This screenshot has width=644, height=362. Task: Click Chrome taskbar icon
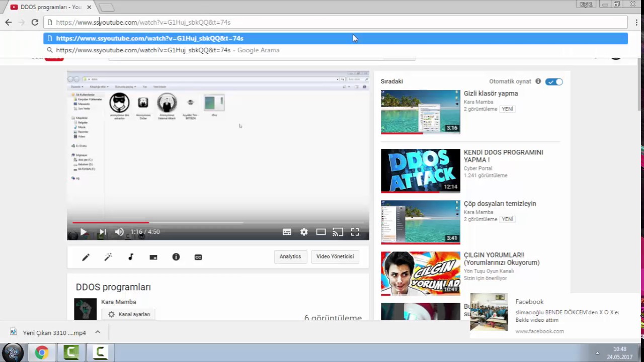coord(42,352)
